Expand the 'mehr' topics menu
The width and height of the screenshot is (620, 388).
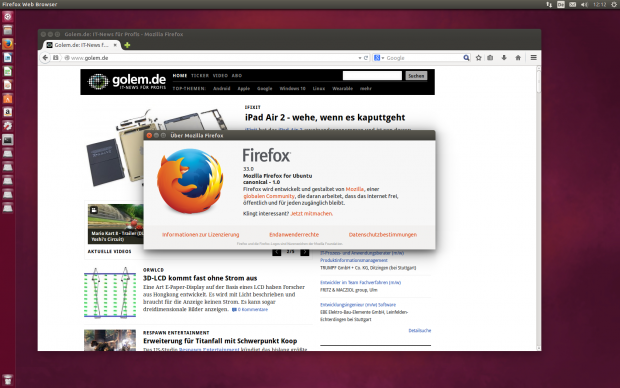pos(366,89)
